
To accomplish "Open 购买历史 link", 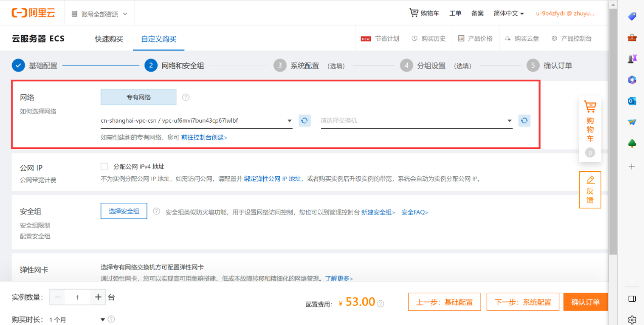I will (x=429, y=38).
